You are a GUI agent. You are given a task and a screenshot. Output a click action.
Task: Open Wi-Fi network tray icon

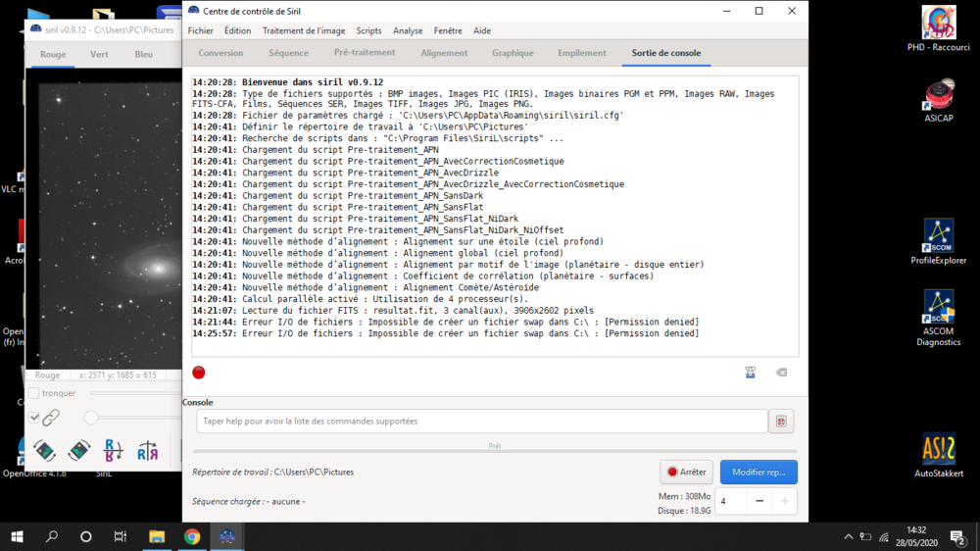click(x=884, y=536)
